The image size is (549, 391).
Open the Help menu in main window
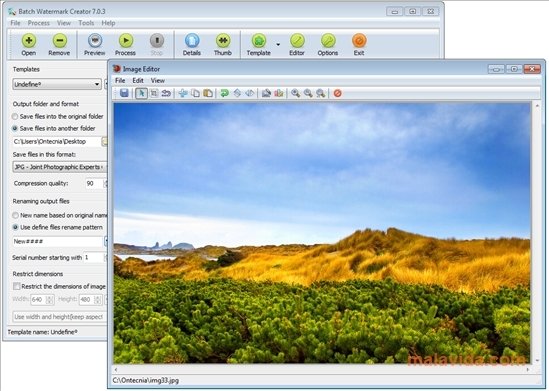click(108, 23)
